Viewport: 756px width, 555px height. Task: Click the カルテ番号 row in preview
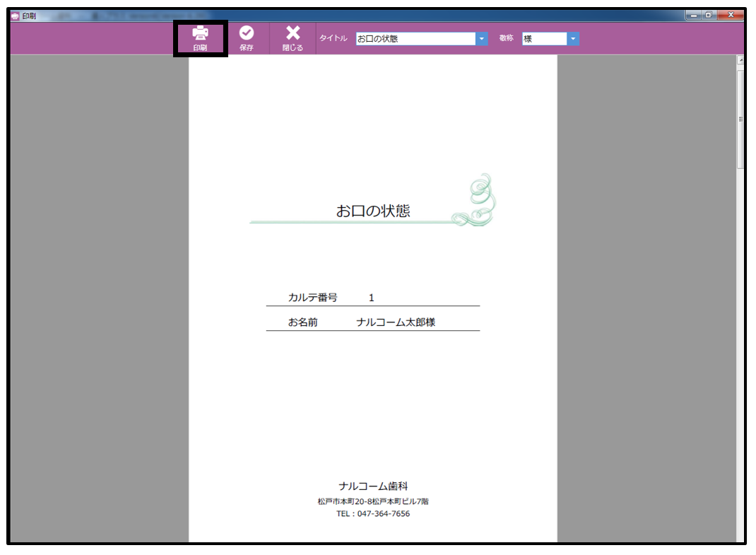click(x=372, y=297)
